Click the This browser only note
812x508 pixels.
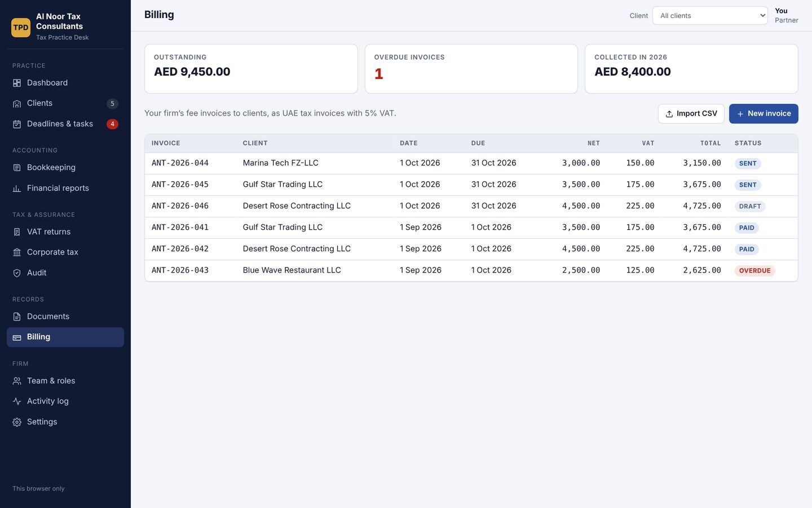38,489
